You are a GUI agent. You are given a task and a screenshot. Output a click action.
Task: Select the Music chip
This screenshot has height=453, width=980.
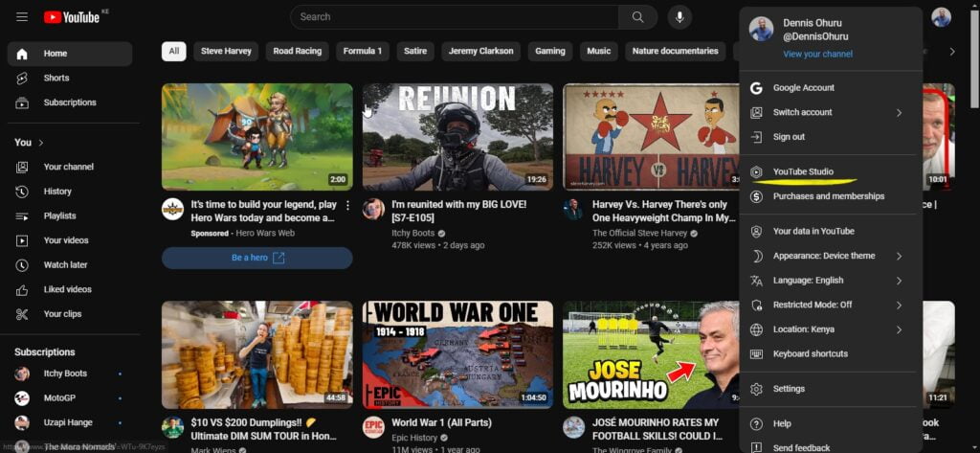point(599,52)
